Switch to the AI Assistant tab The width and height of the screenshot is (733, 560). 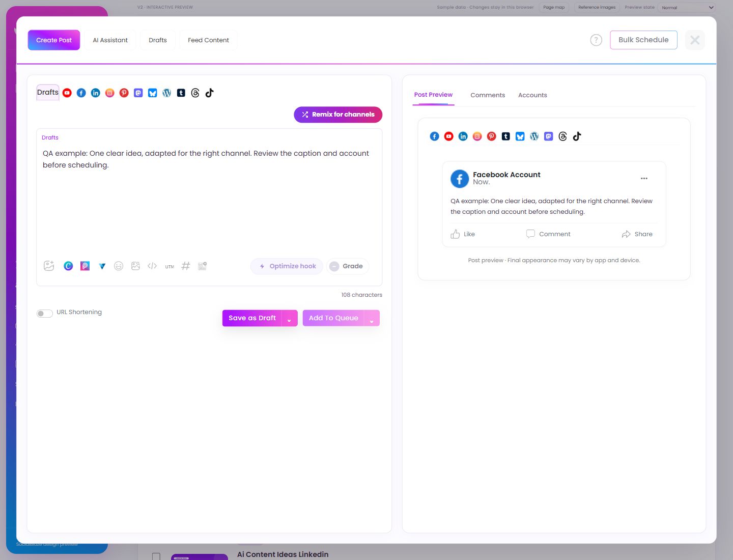(x=110, y=40)
